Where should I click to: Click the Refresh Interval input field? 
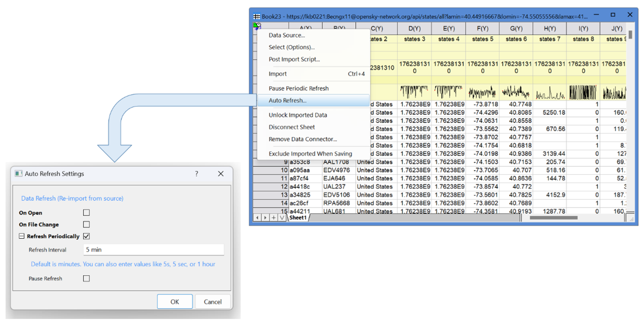pyautogui.click(x=153, y=250)
